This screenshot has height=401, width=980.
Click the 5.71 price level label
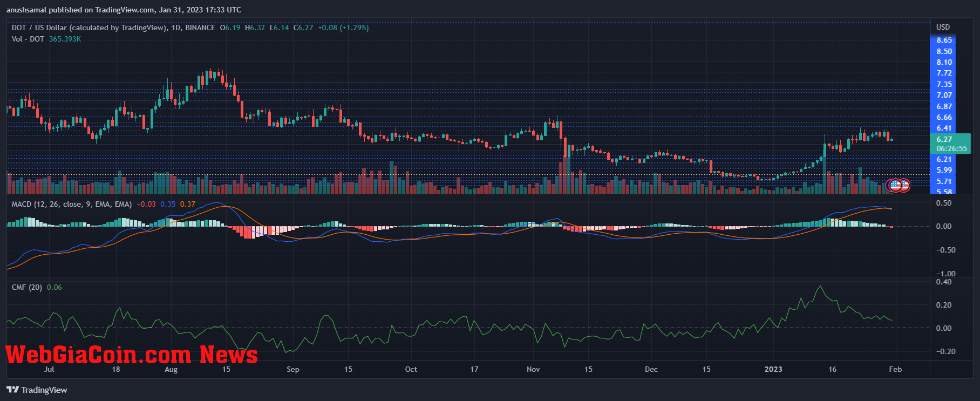[944, 181]
